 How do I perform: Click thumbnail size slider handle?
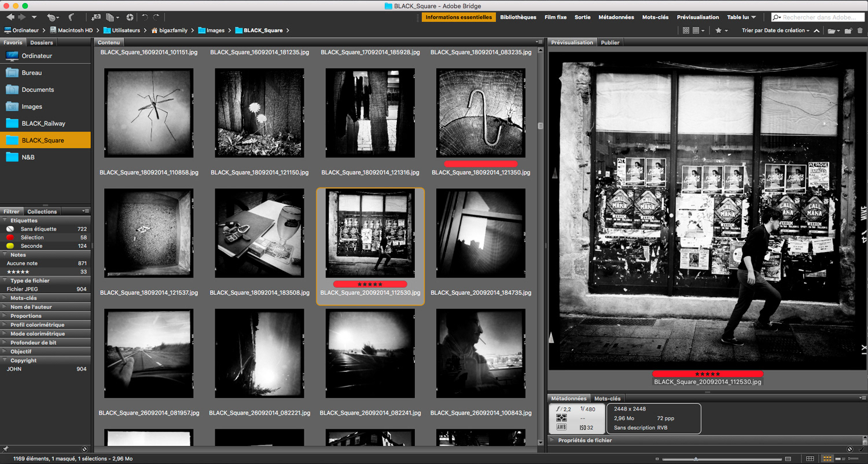click(696, 459)
